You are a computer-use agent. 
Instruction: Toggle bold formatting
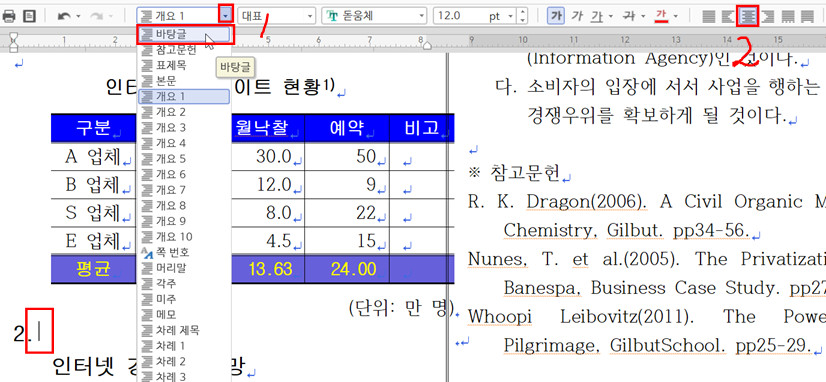pos(555,16)
